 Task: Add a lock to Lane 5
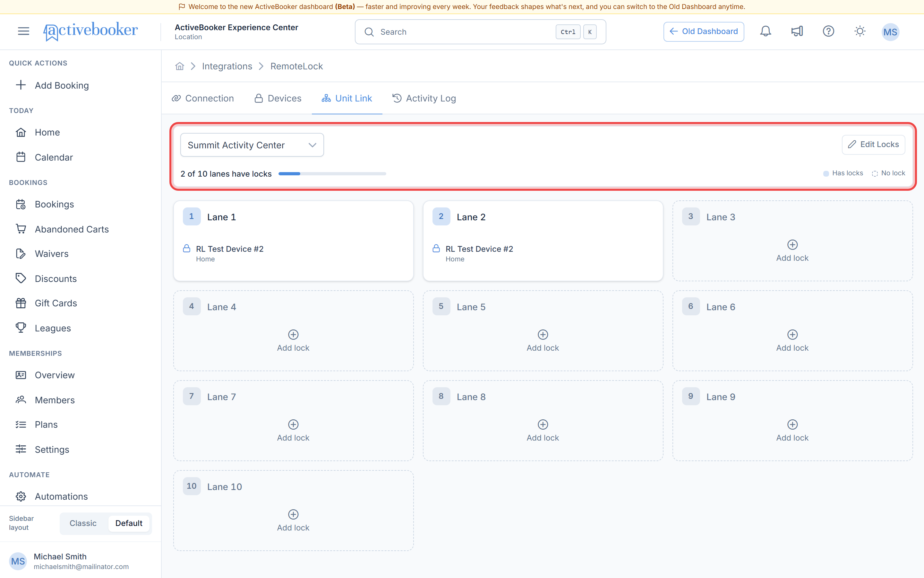click(x=543, y=341)
